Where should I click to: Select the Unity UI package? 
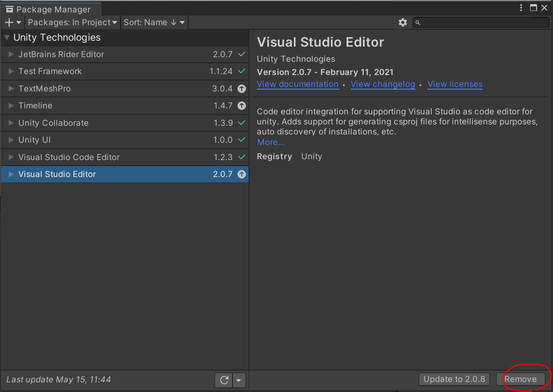click(125, 140)
